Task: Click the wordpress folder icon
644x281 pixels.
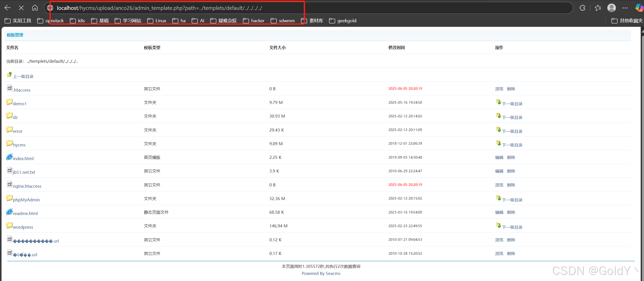Action: (9, 225)
